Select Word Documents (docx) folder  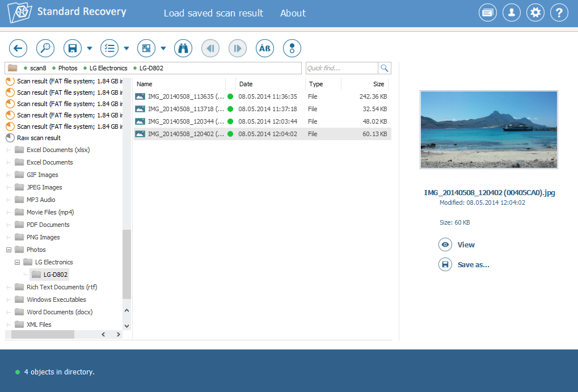pos(60,313)
